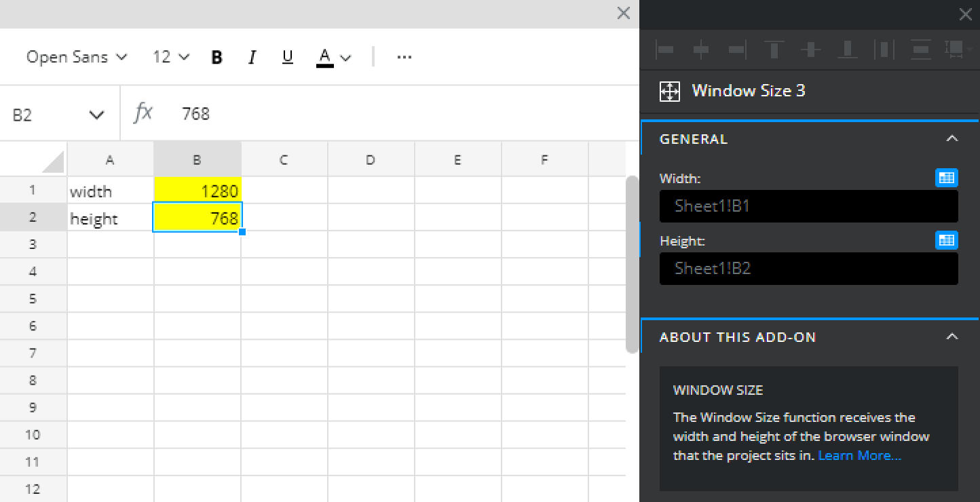Collapse the General section
The image size is (980, 502).
pos(951,139)
